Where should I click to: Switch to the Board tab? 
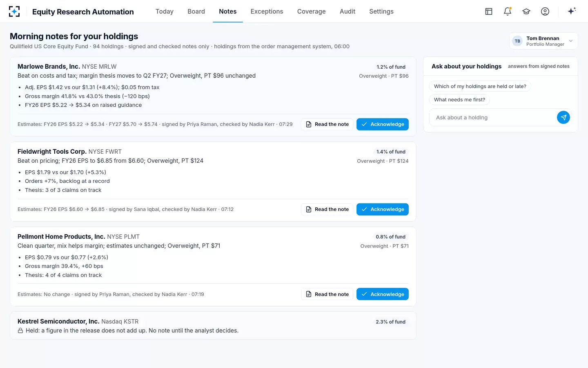tap(196, 11)
